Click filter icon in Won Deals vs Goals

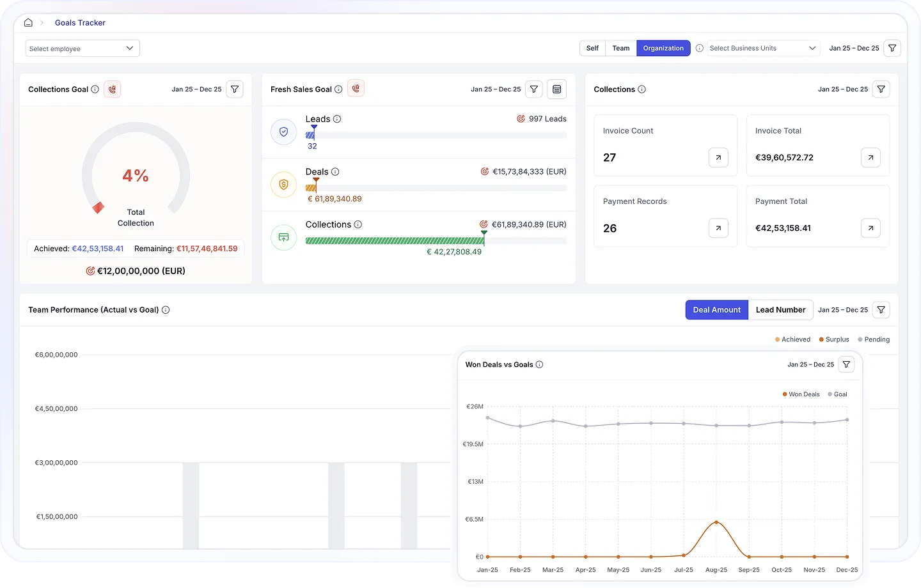click(846, 365)
